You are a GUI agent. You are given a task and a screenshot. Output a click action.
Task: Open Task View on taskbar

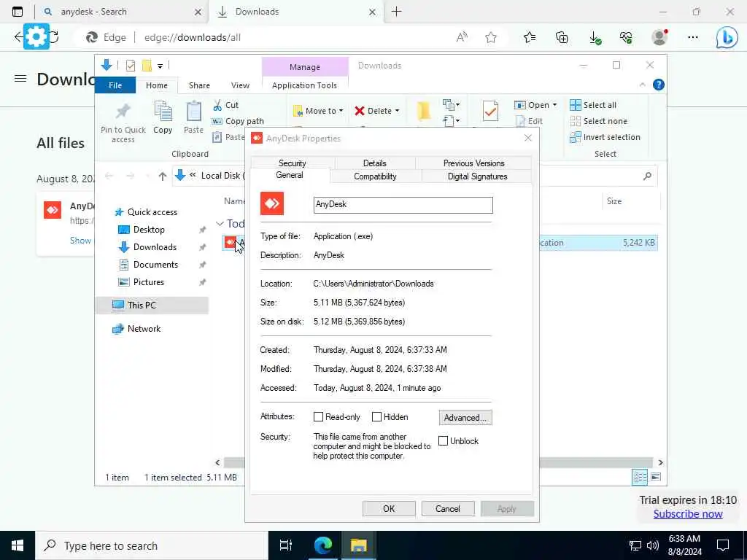click(286, 545)
